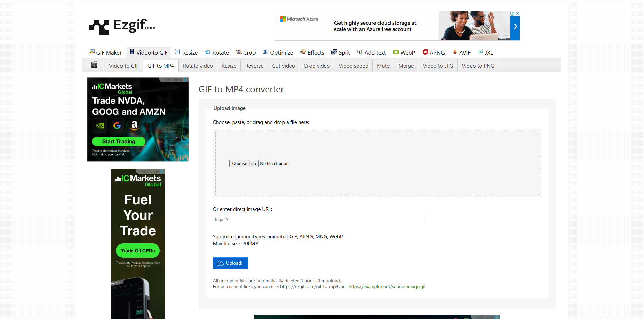The image size is (644, 319).
Task: Click the 'GIF to MP4 converter' heading
Action: click(x=241, y=89)
